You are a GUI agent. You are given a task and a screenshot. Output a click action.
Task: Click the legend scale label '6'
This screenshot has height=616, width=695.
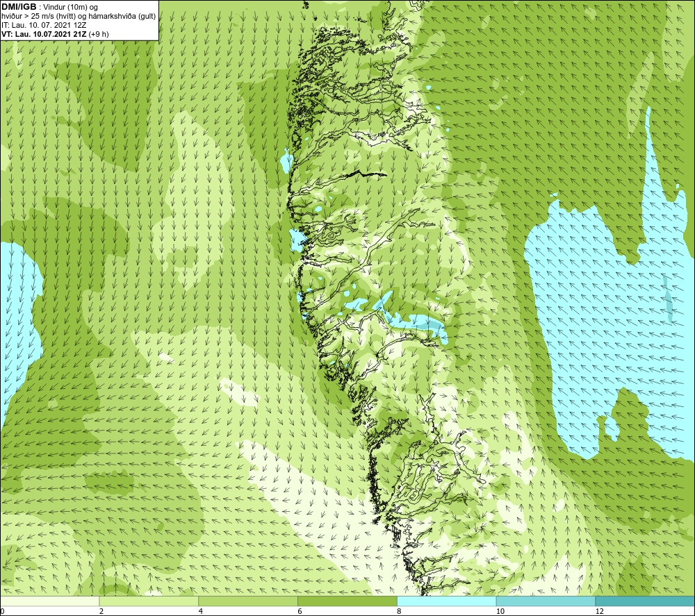pos(300,612)
